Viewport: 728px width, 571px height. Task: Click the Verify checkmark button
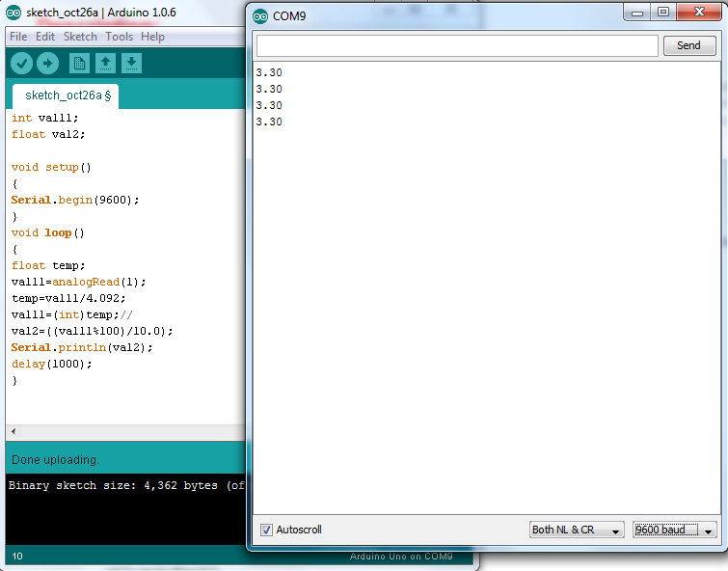(21, 64)
